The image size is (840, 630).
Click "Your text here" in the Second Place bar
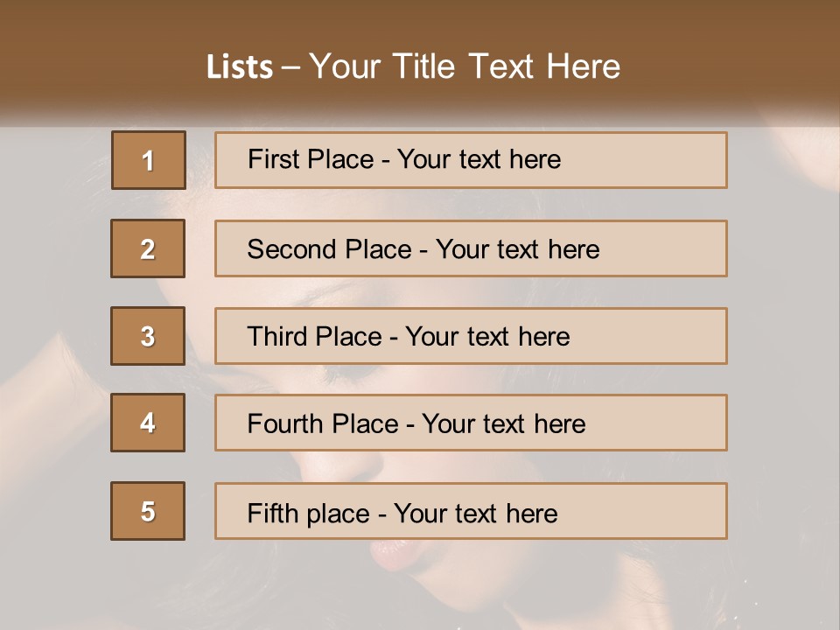click(x=517, y=249)
